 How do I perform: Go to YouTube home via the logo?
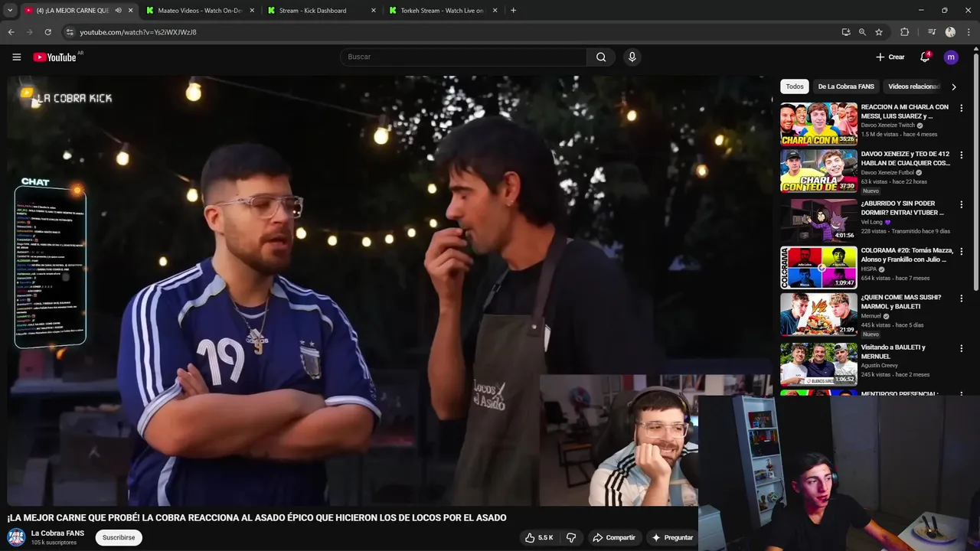pyautogui.click(x=54, y=57)
